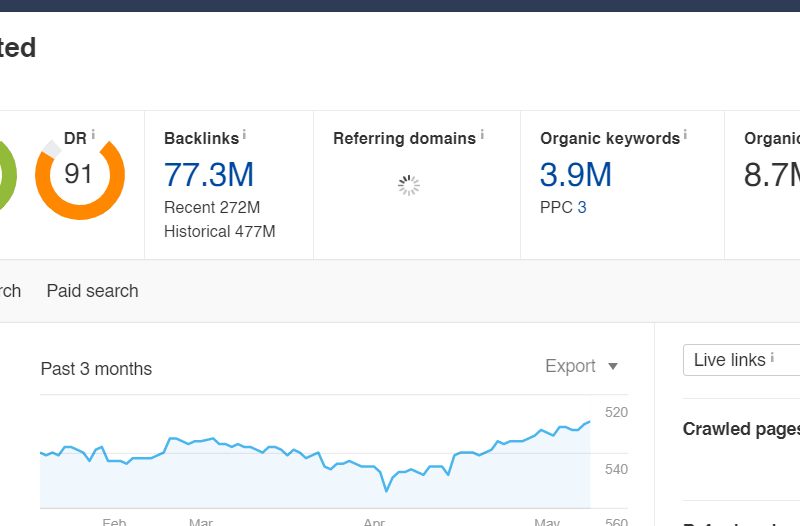Open the 77.3M backlinks count link
Image resolution: width=800 pixels, height=526 pixels.
(209, 174)
